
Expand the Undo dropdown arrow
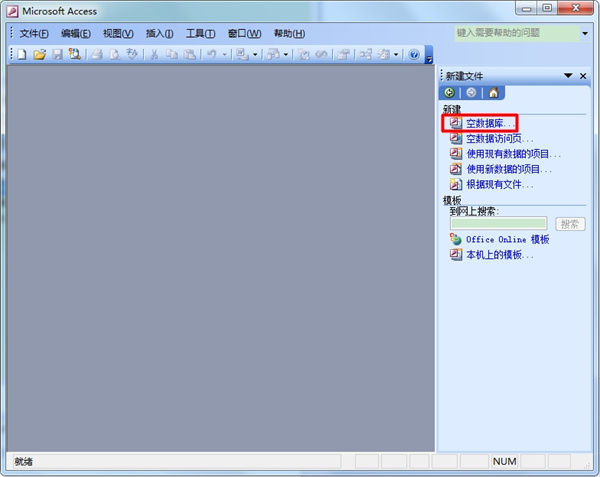[x=224, y=55]
